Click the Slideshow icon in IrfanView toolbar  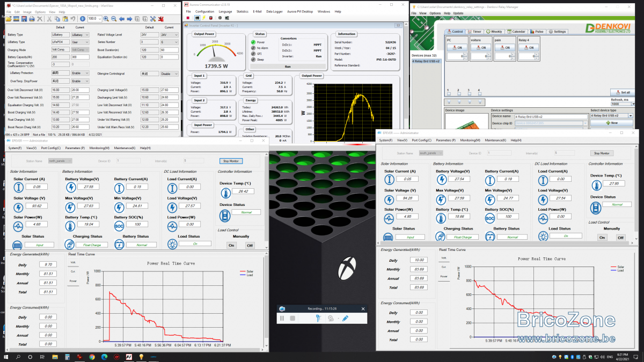16,19
